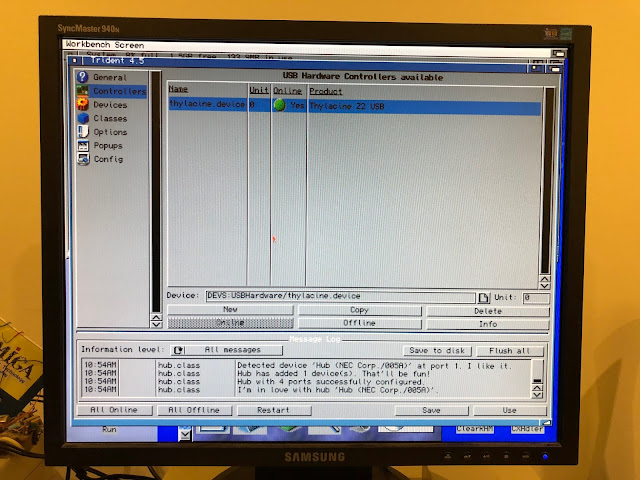Screen dimensions: 640x480
Task: Select Devices in the sidebar list
Action: pos(110,105)
